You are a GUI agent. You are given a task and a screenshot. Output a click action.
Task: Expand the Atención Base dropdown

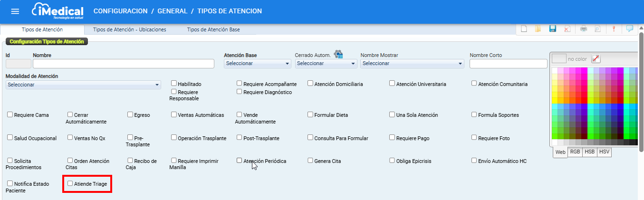point(258,64)
